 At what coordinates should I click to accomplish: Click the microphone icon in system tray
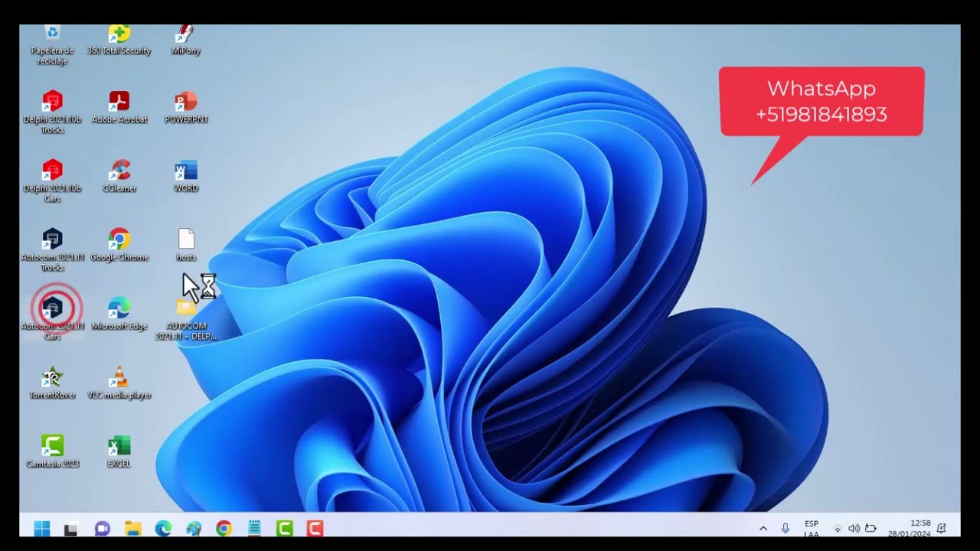786,529
